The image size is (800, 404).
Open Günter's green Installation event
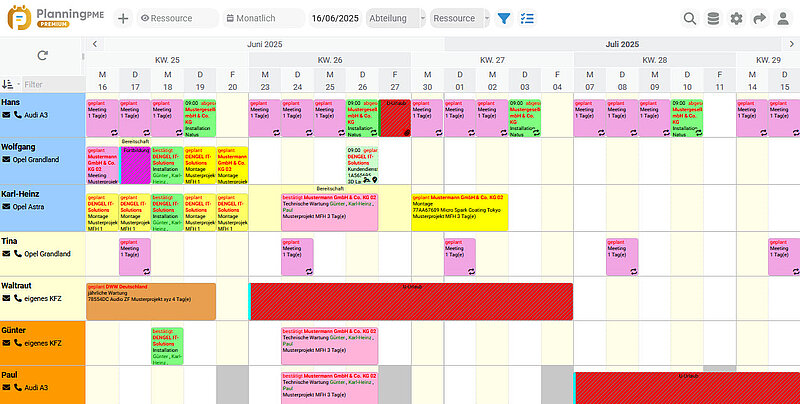[167, 346]
